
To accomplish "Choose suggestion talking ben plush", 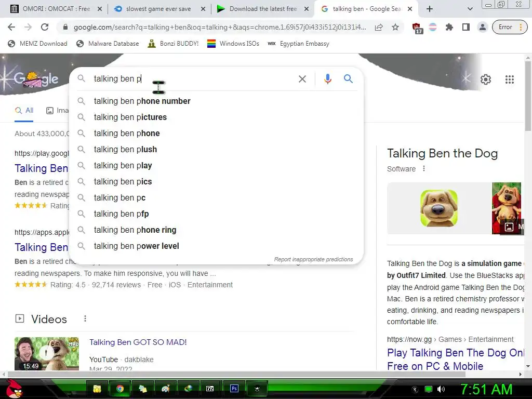I will tap(216, 149).
